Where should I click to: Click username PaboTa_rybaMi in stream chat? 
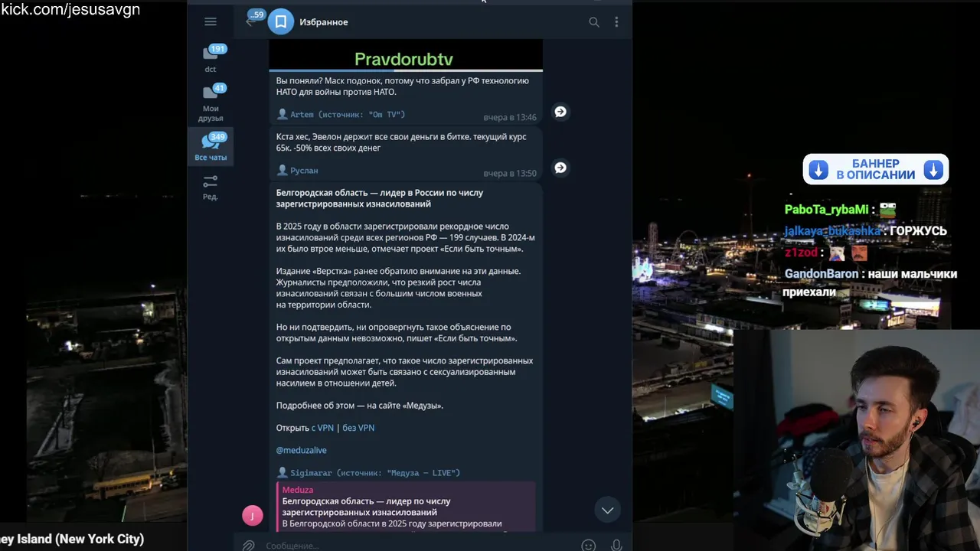827,210
